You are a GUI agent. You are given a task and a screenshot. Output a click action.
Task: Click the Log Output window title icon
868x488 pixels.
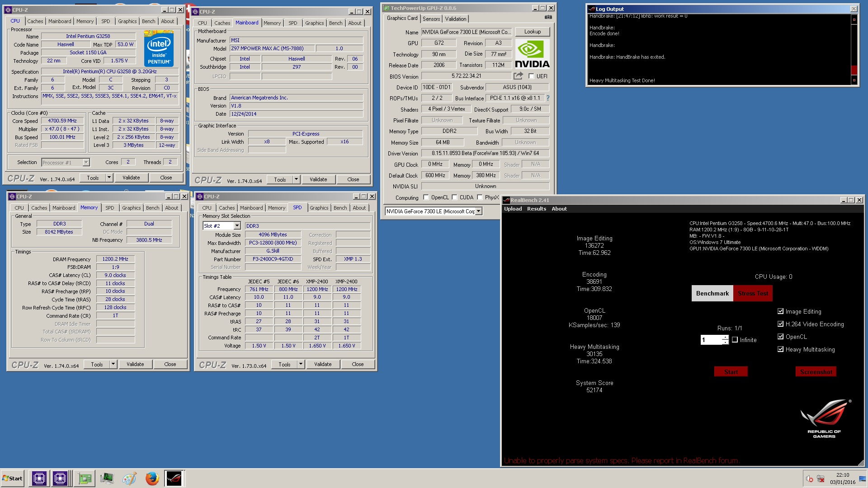click(x=591, y=9)
